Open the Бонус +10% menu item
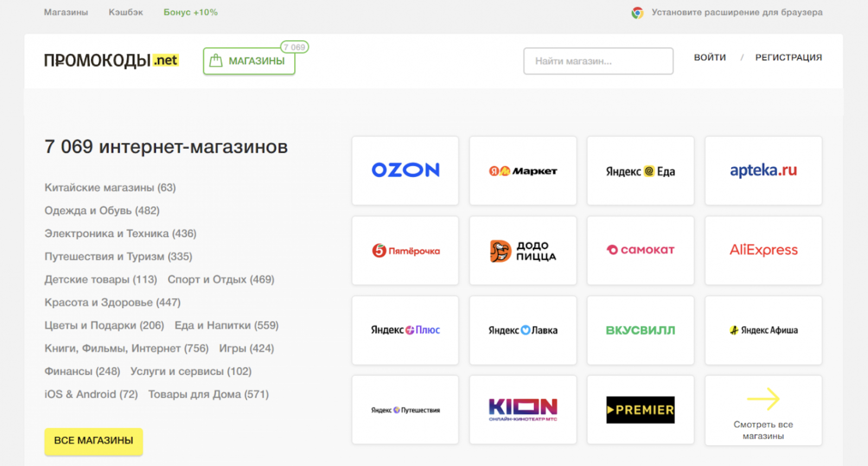 [190, 12]
